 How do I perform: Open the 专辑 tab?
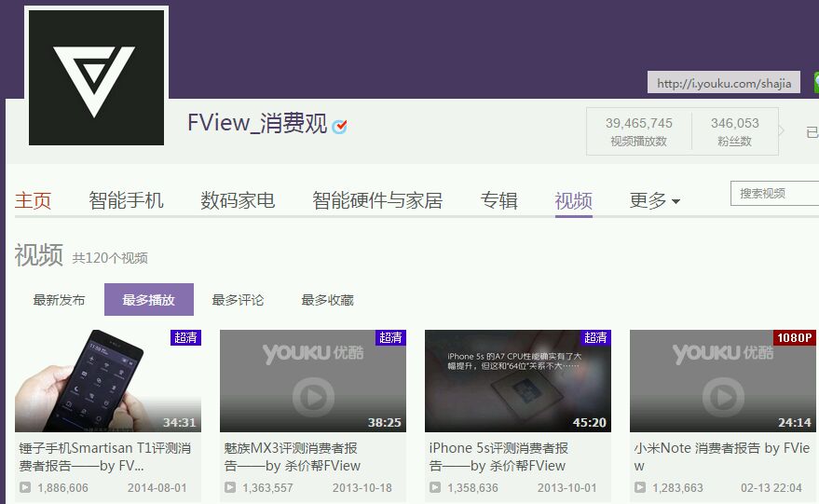tap(498, 200)
